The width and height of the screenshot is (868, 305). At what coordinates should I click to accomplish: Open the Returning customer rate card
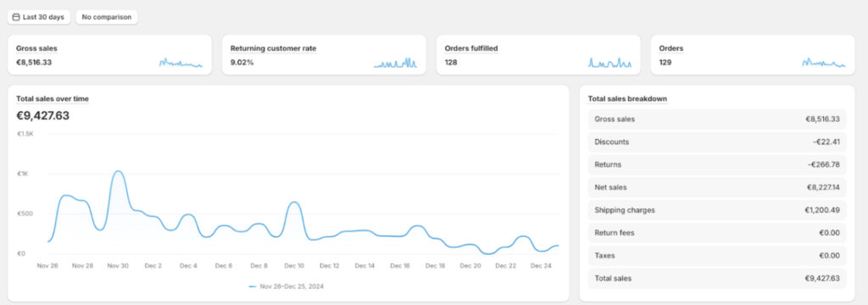click(324, 55)
